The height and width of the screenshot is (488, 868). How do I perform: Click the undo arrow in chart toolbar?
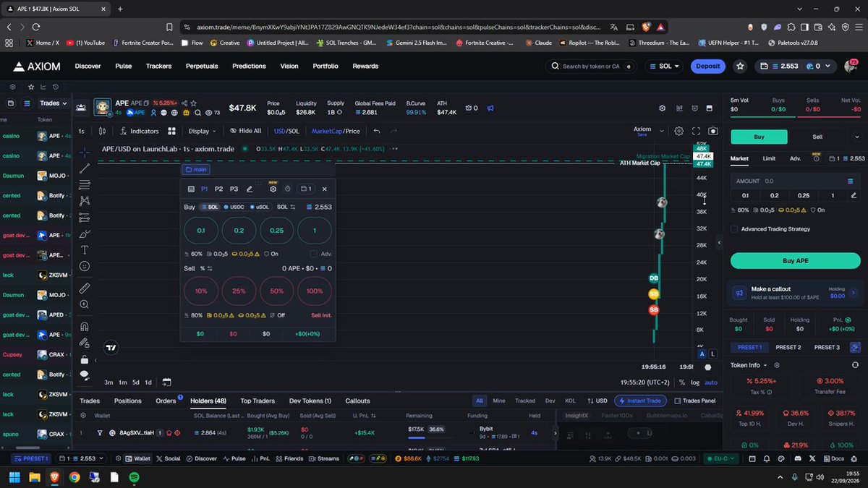pos(377,131)
